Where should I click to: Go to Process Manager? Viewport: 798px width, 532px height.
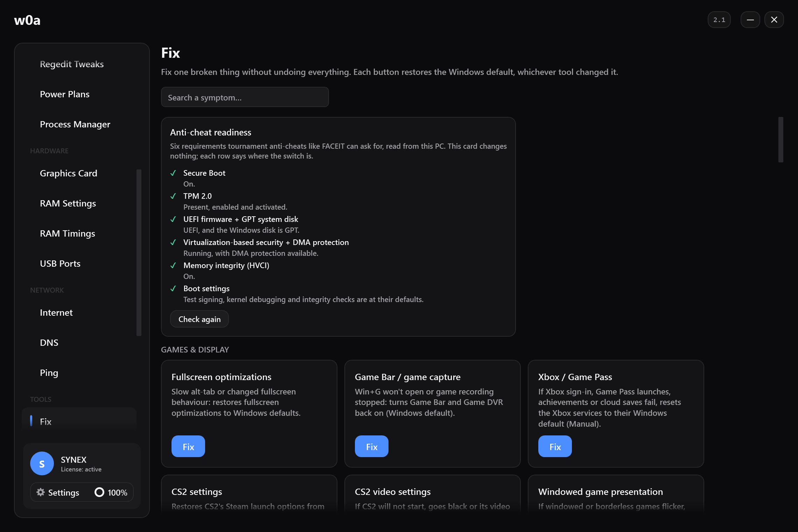point(75,124)
